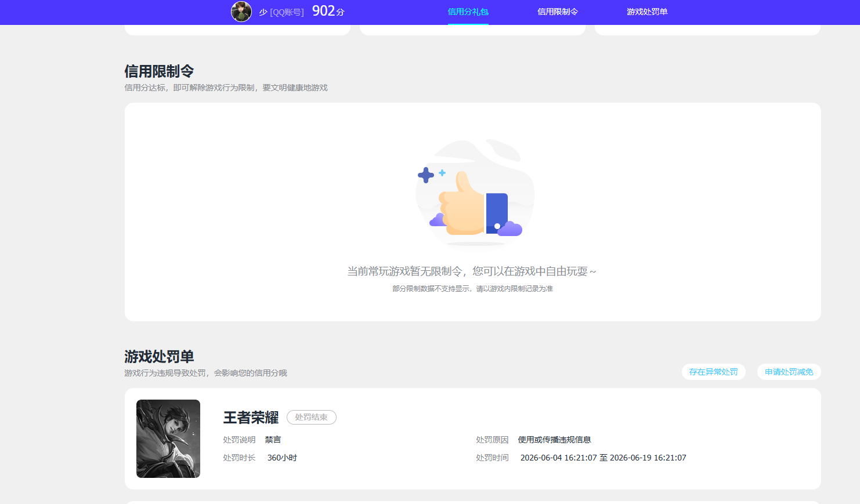Viewport: 860px width, 504px height.
Task: Click the 当前常玩游戏暂无限制令 message
Action: point(472,271)
